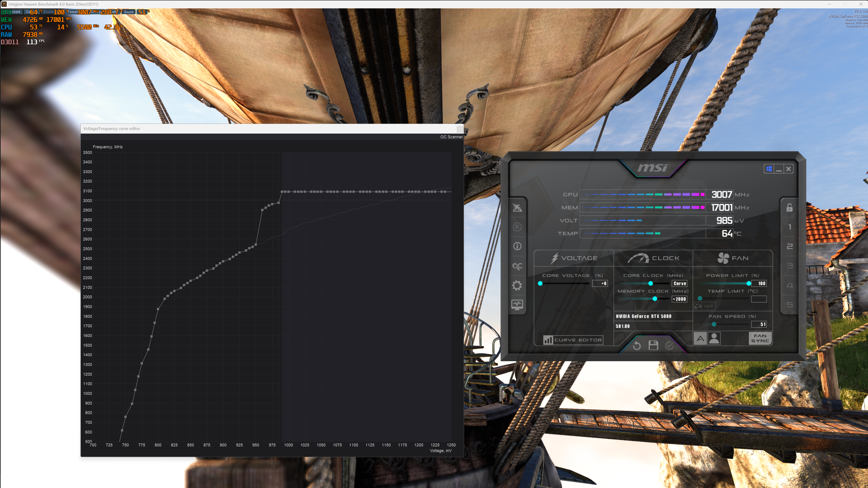868x488 pixels.
Task: Click the empty Temp Limit field
Action: (759, 299)
